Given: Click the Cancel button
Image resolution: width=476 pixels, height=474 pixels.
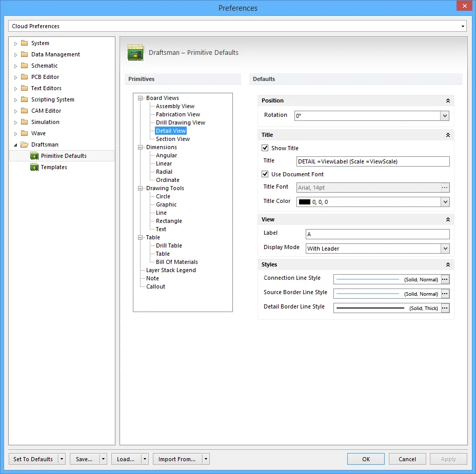Looking at the screenshot, I should pos(407,459).
